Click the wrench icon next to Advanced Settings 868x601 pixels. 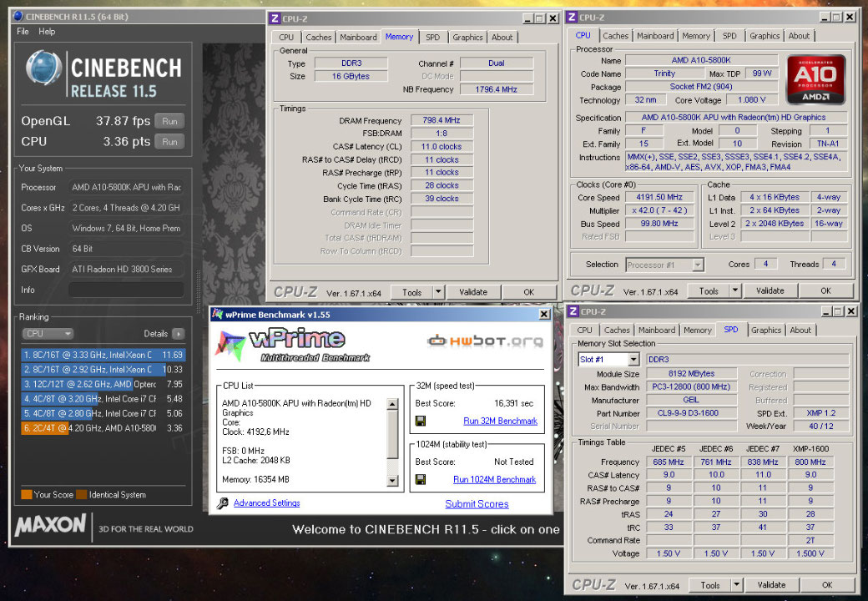[223, 503]
